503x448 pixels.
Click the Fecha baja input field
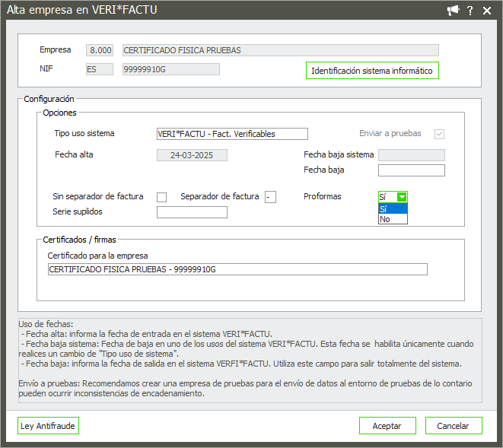point(411,170)
